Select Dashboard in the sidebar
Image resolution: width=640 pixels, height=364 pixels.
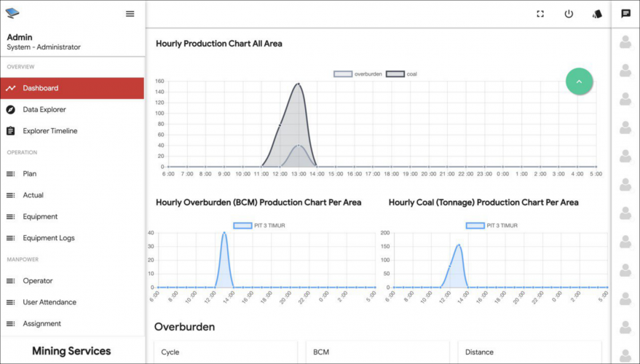pyautogui.click(x=41, y=88)
